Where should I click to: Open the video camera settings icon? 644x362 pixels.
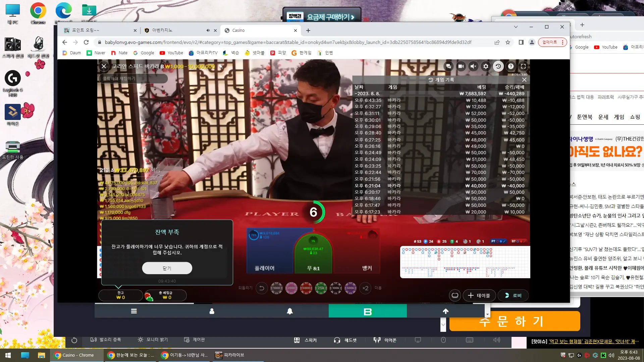[x=461, y=66]
